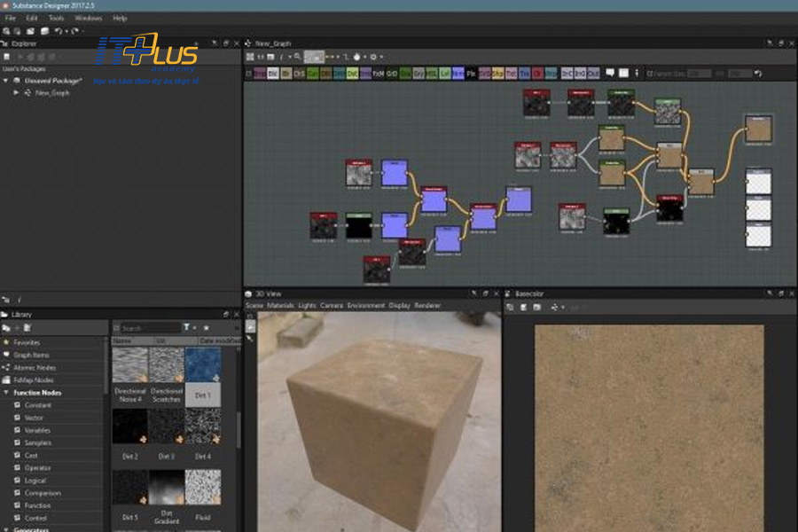798x532 pixels.
Task: Click the redo arrow in main toolbar
Action: [75, 31]
